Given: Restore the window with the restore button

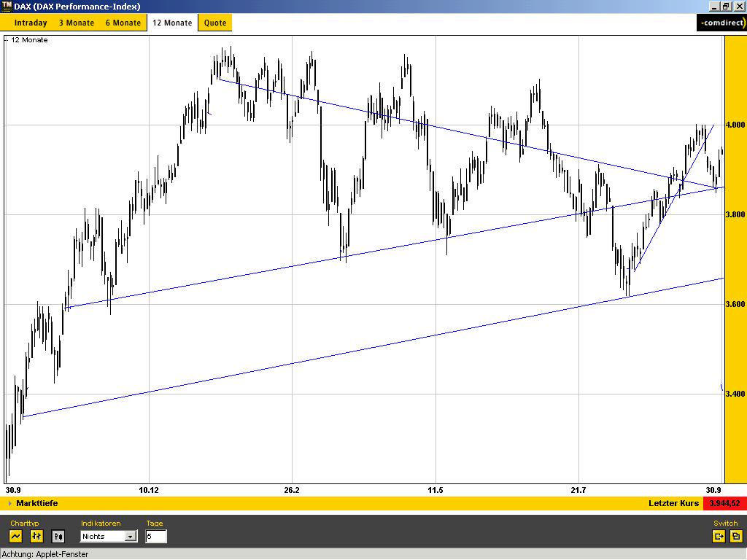Looking at the screenshot, I should click(x=726, y=6).
